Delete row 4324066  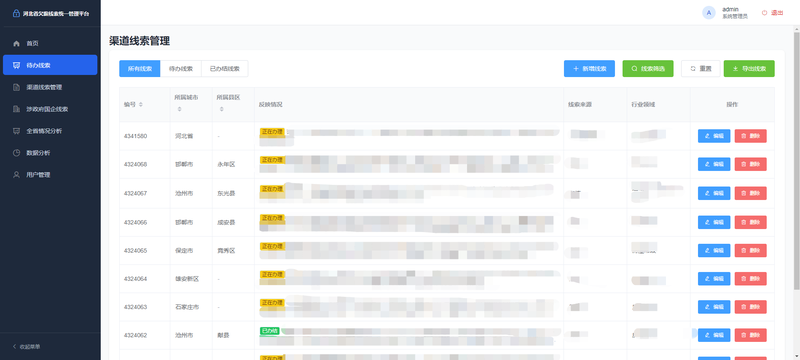pos(751,222)
